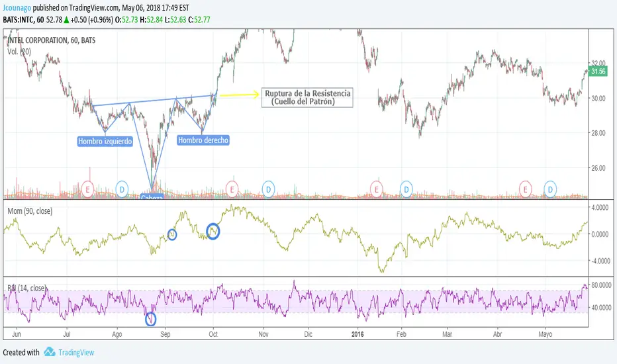617x364 pixels.
Task: Click the Sep label on time axis
Action: 166,334
